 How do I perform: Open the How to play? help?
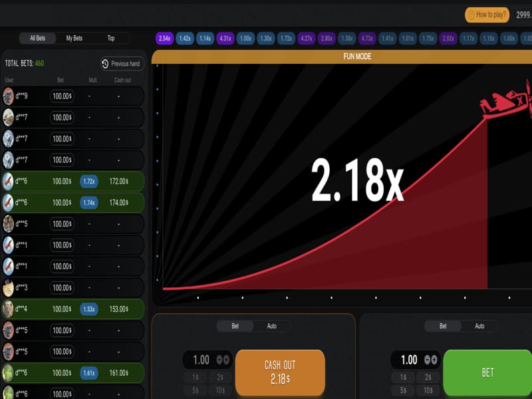(487, 15)
